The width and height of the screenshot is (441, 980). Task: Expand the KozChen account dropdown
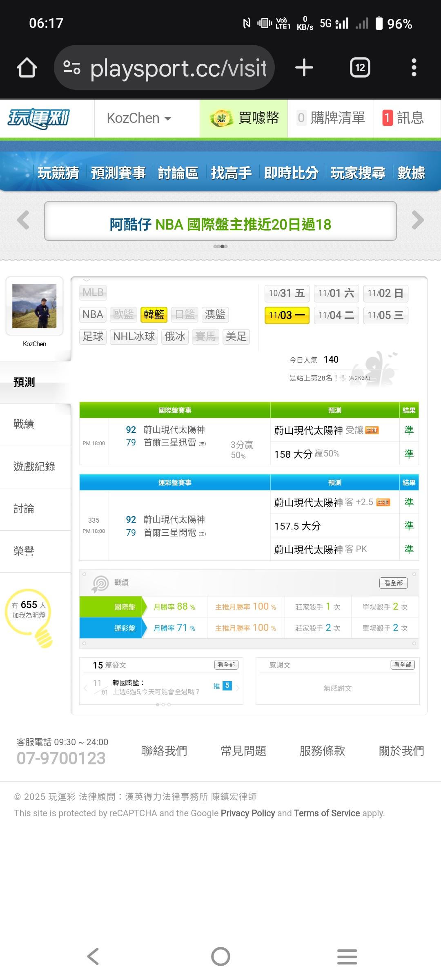139,118
